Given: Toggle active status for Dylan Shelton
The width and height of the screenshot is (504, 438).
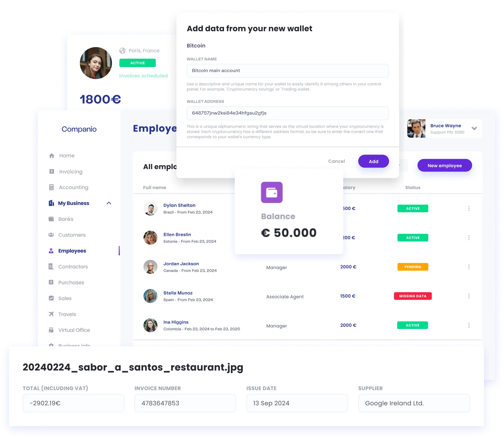Looking at the screenshot, I should [410, 208].
